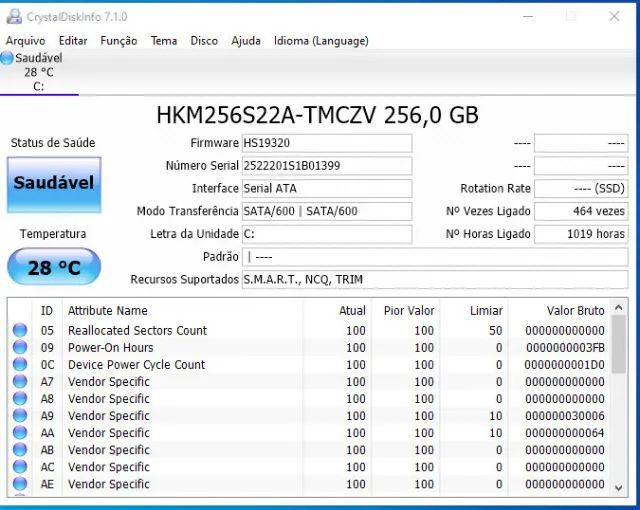
Task: Click status orb for attribute A8
Action: point(20,398)
